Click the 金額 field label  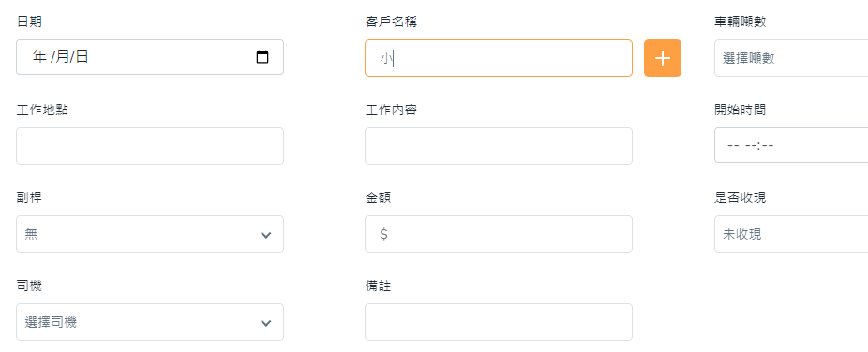tap(378, 198)
